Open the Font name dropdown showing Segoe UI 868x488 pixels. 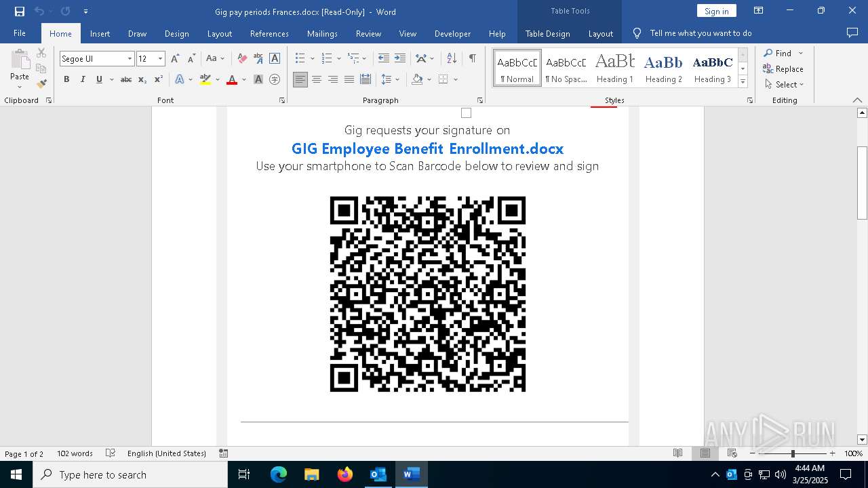tap(130, 59)
